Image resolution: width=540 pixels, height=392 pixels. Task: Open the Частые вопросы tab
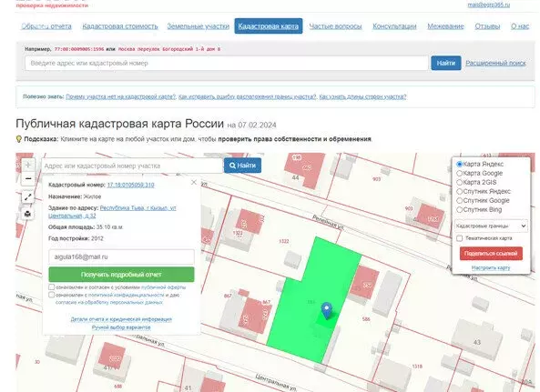(335, 26)
